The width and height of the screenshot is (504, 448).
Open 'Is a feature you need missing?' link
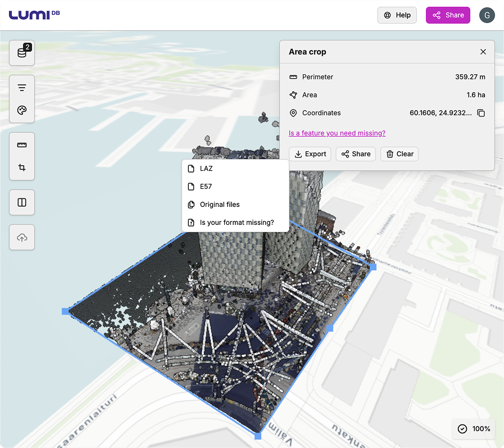[337, 133]
